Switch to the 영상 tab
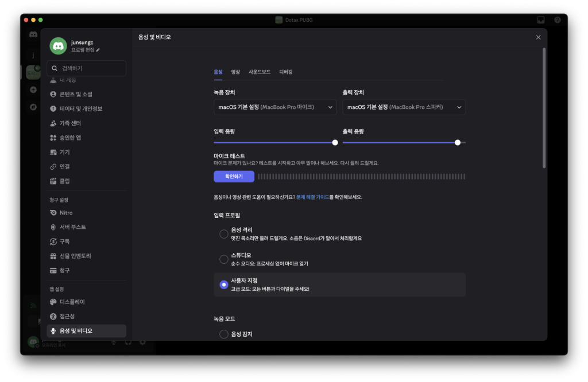The image size is (588, 382). pos(235,72)
